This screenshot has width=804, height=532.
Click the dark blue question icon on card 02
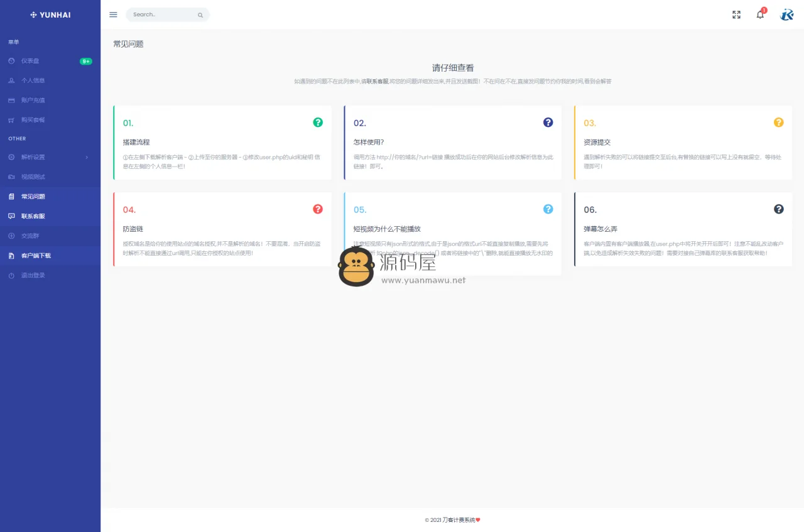coord(548,122)
